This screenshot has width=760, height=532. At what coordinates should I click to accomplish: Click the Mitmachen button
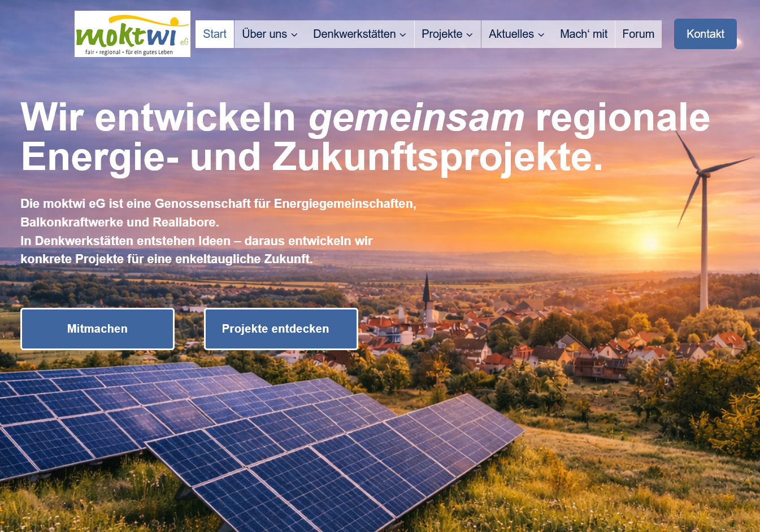(x=97, y=329)
